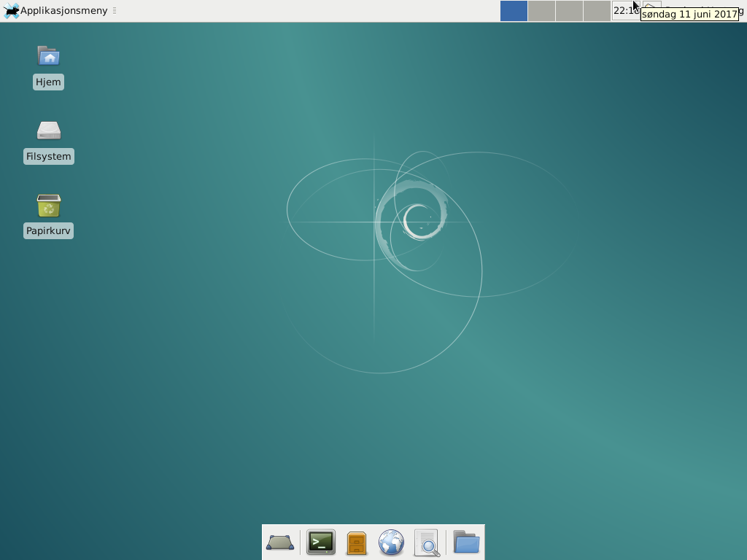Open the file manager cabinet icon
The width and height of the screenshot is (747, 560).
356,542
